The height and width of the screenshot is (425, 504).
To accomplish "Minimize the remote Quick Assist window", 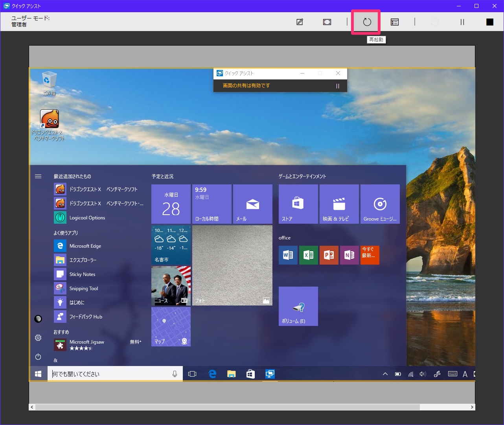I will (302, 73).
